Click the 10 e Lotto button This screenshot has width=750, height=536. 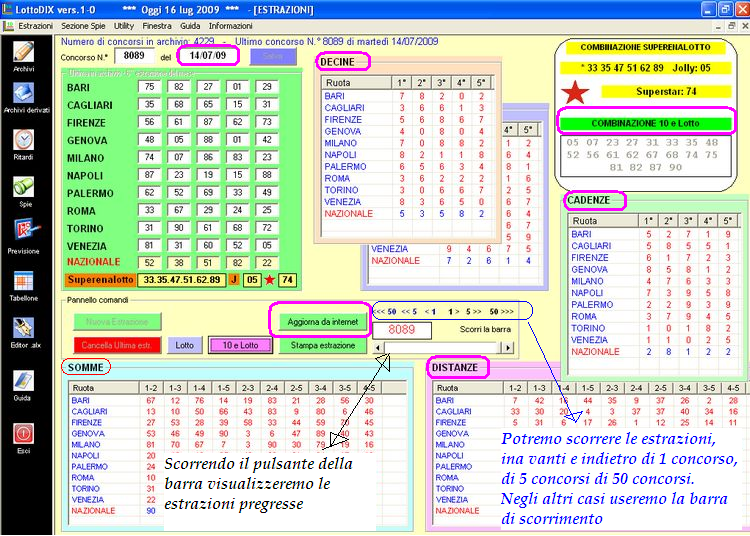coord(240,345)
